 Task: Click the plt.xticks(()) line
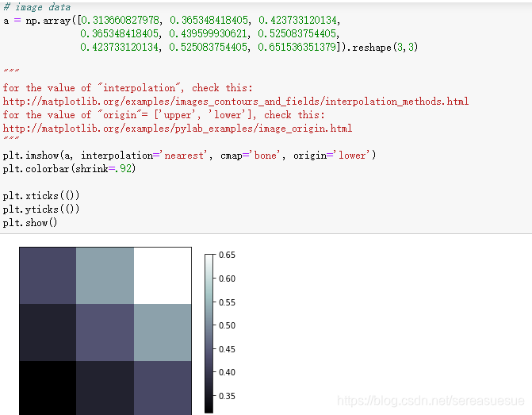[x=41, y=196]
